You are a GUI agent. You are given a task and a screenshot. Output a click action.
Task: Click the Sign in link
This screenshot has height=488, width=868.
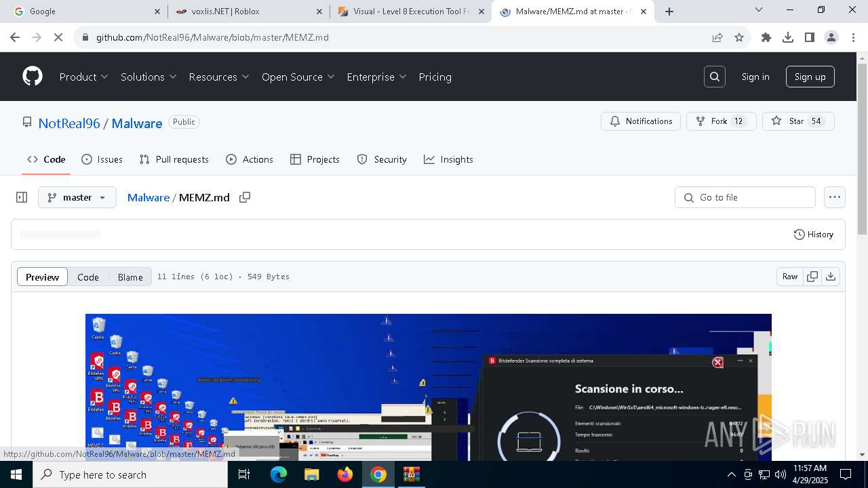pyautogui.click(x=755, y=77)
